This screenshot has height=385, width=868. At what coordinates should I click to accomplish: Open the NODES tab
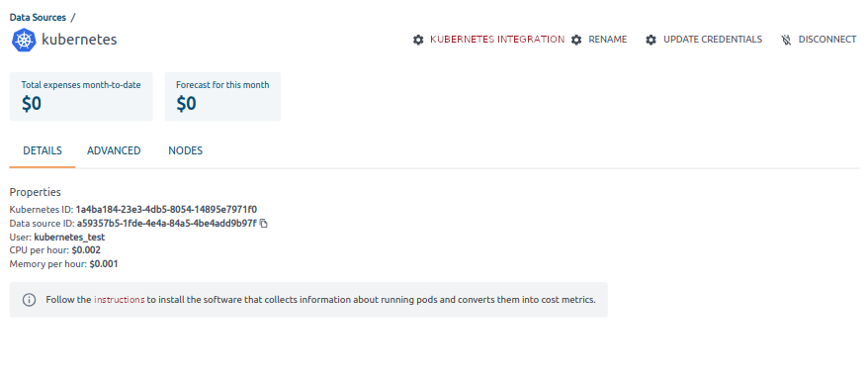(x=186, y=150)
